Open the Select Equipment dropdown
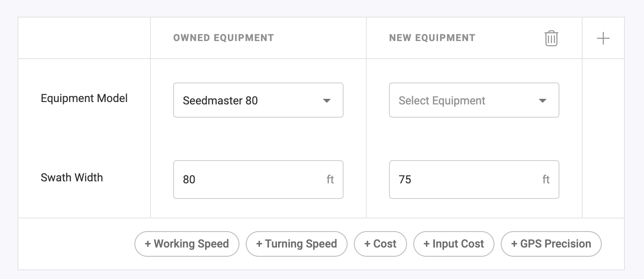This screenshot has width=644, height=279. coord(474,100)
